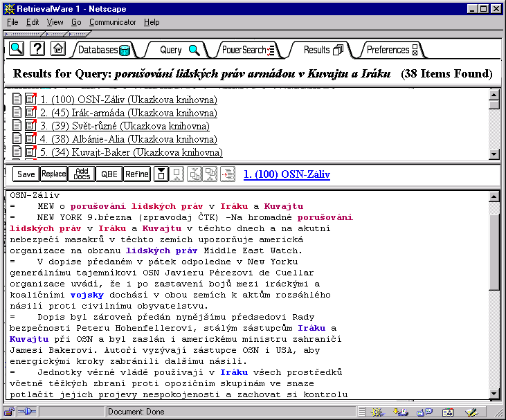Go to the home page icon

(x=58, y=49)
